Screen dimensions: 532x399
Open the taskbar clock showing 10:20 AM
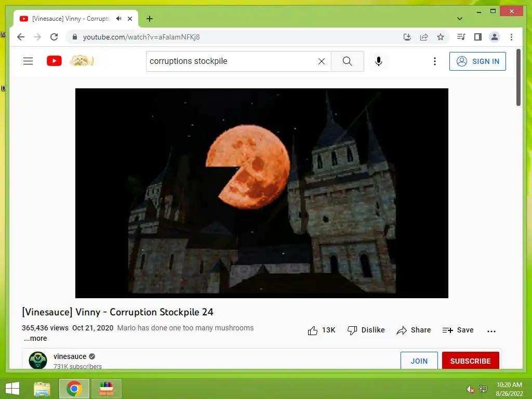(509, 389)
